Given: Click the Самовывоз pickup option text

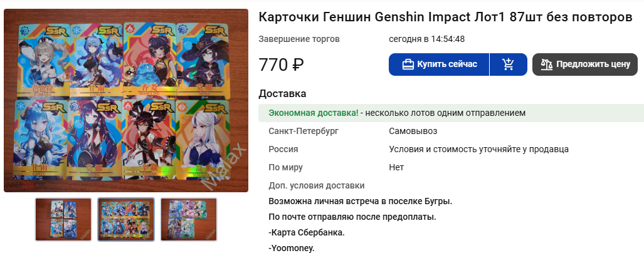Looking at the screenshot, I should coord(413,132).
